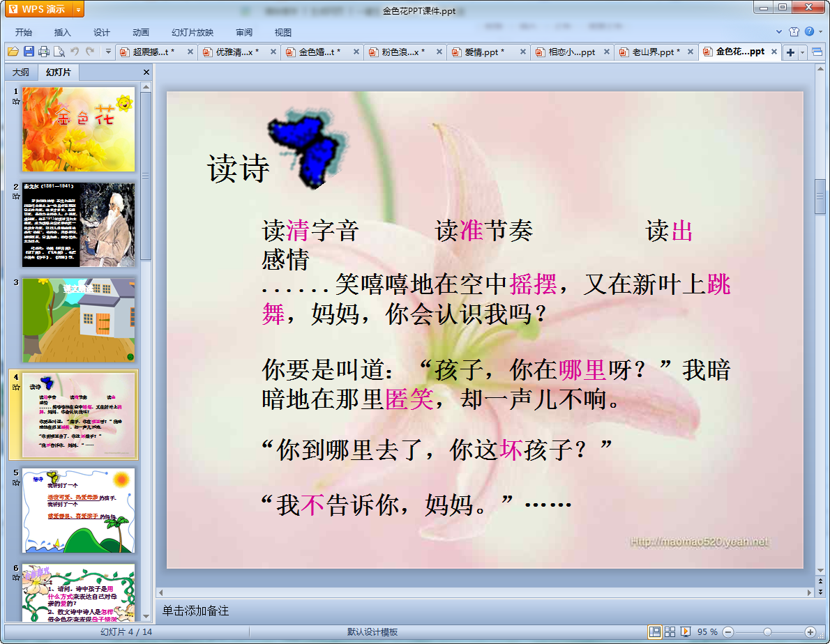Image resolution: width=830 pixels, height=644 pixels.
Task: Close the 优雅清 document tab
Action: coord(273,52)
